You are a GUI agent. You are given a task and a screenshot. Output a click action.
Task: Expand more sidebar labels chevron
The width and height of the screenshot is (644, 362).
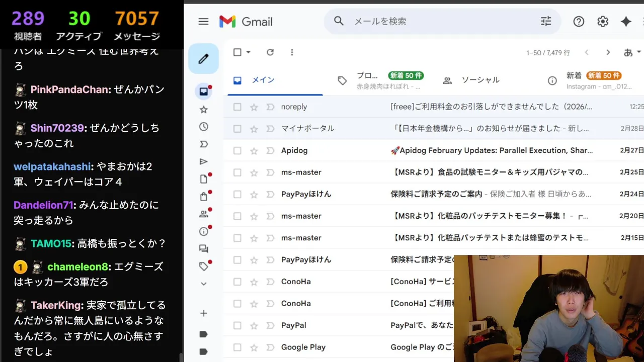(x=204, y=284)
